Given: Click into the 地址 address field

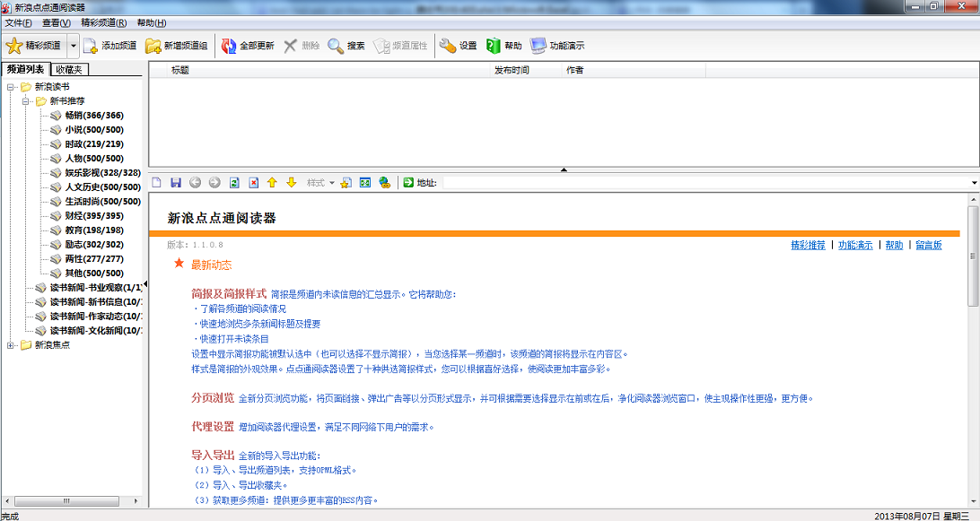Looking at the screenshot, I should pyautogui.click(x=705, y=182).
